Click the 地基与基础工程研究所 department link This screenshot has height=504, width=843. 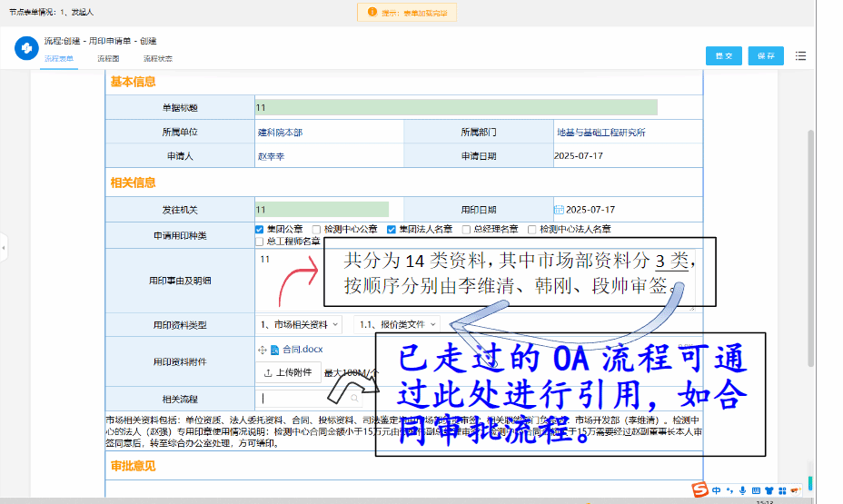point(601,133)
